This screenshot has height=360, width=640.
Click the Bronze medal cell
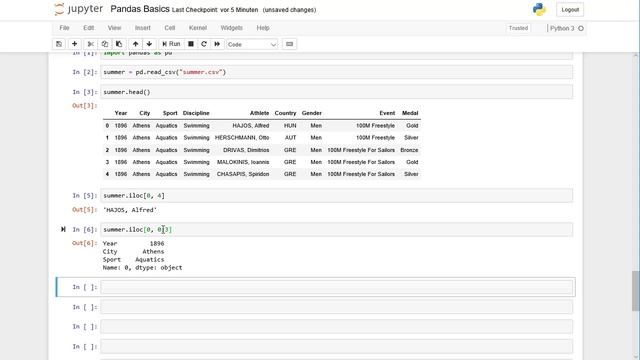(409, 150)
